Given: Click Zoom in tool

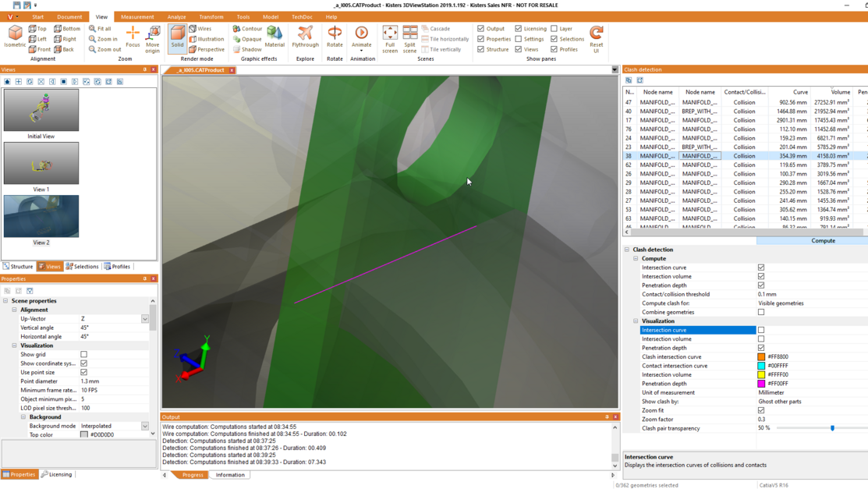Looking at the screenshot, I should click(x=103, y=39).
